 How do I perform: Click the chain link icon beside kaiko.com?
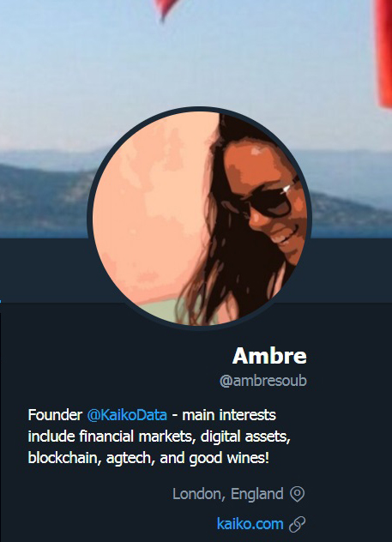(298, 524)
